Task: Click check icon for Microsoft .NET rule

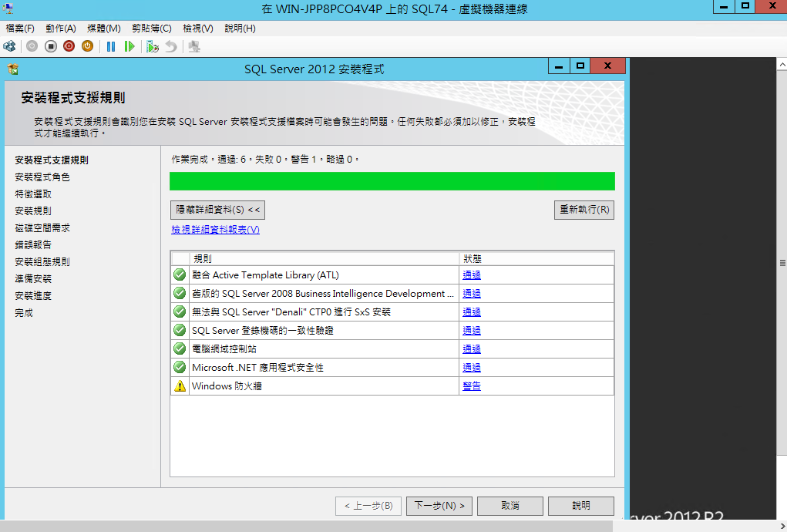Action: click(180, 367)
